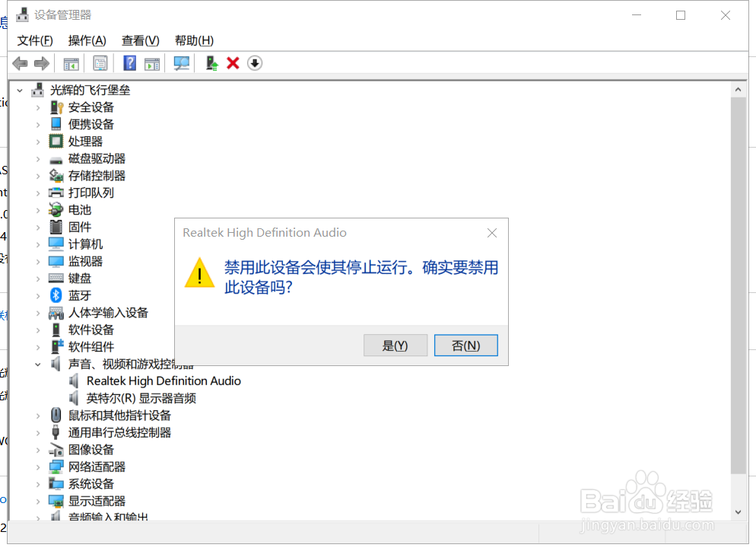Click the blue Help question-mark icon

tap(130, 63)
